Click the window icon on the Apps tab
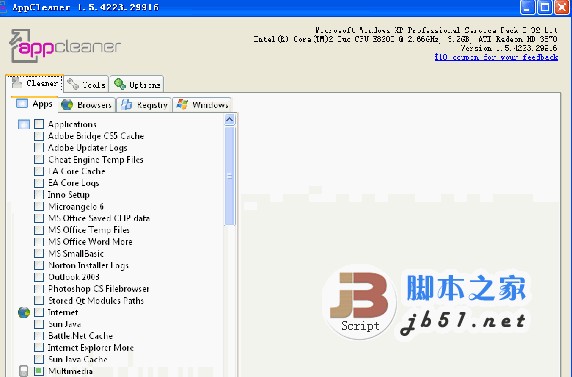The image size is (572, 377). (x=22, y=104)
